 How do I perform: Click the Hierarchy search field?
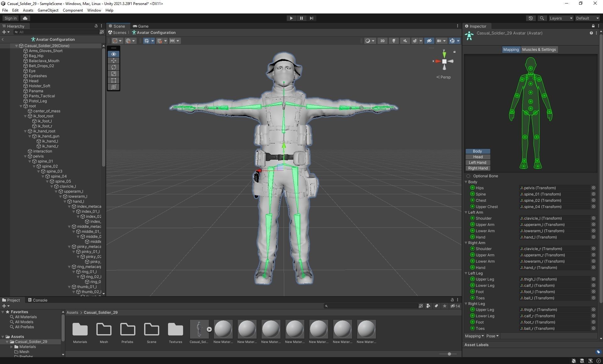click(x=57, y=32)
